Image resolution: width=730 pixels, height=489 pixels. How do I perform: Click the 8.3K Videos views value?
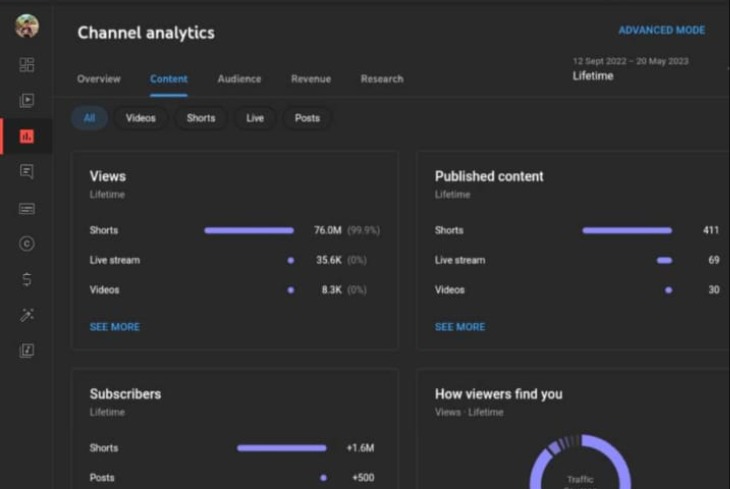331,290
